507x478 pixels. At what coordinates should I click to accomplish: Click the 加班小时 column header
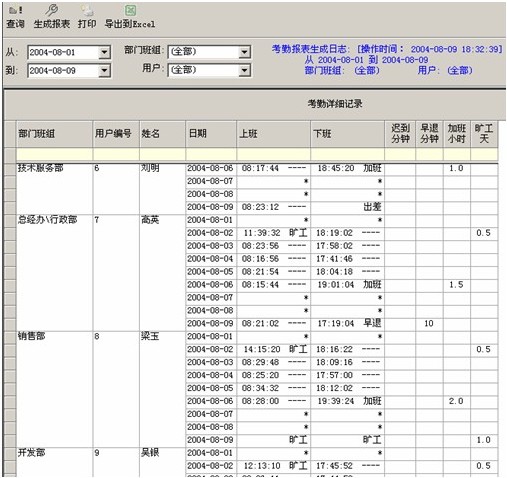point(457,134)
